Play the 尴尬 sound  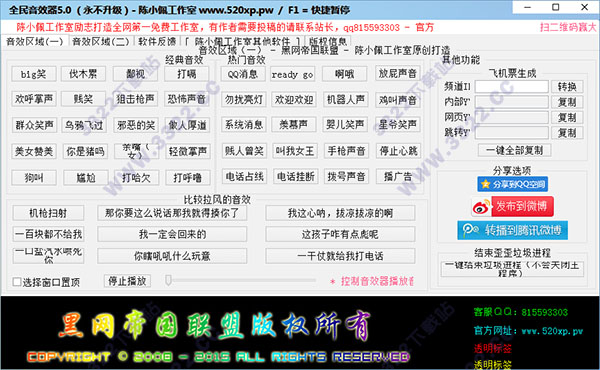click(85, 178)
